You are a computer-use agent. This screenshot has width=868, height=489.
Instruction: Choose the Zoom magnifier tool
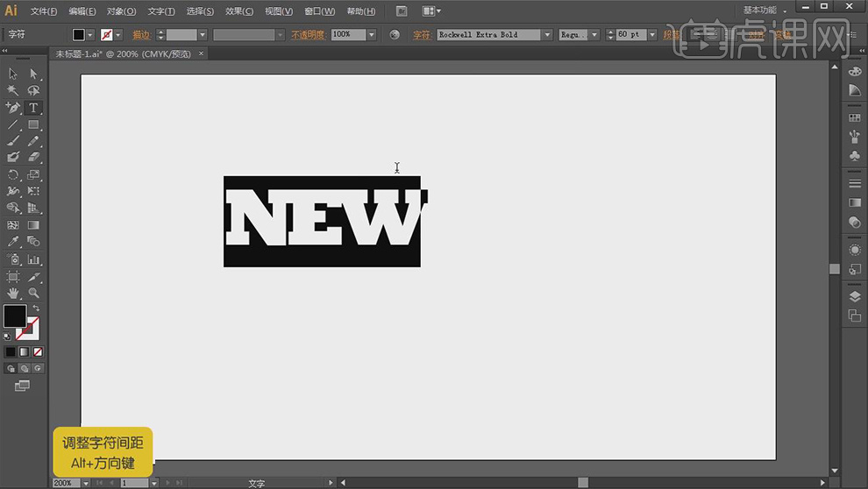point(33,293)
